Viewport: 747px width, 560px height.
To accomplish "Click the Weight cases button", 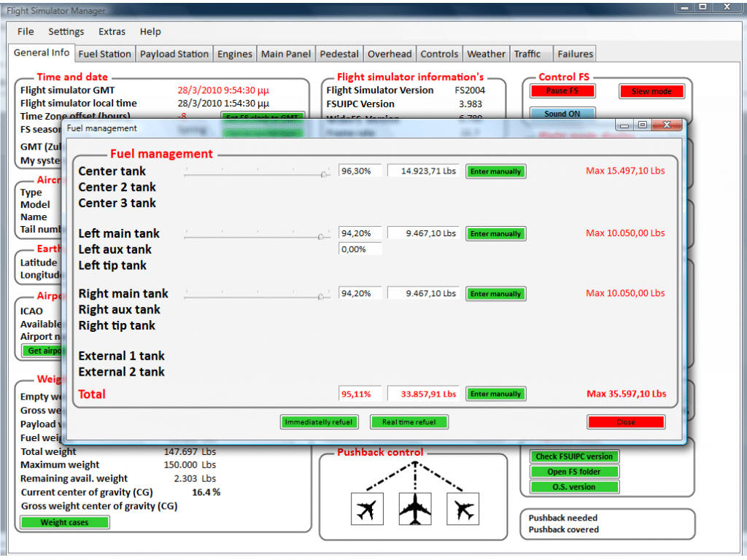I will click(x=65, y=522).
